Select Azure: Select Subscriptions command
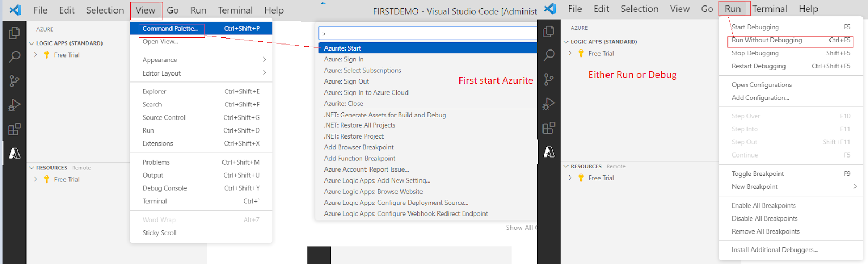 click(x=427, y=71)
